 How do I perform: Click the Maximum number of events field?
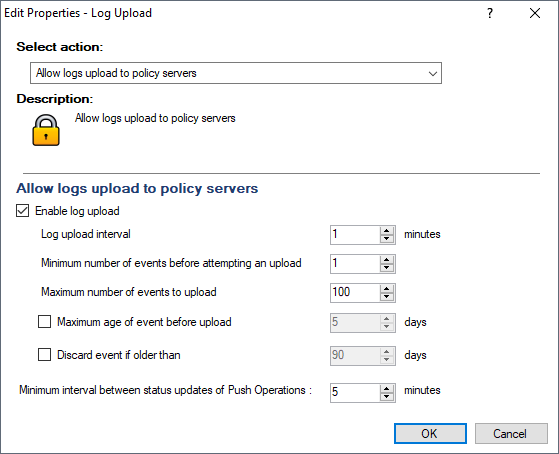pos(355,293)
